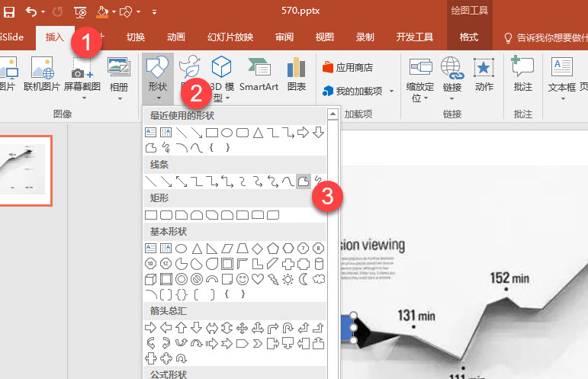The image size is (588, 379).
Task: Expand Customize Quick Access Toolbar arrow
Action: point(154,12)
